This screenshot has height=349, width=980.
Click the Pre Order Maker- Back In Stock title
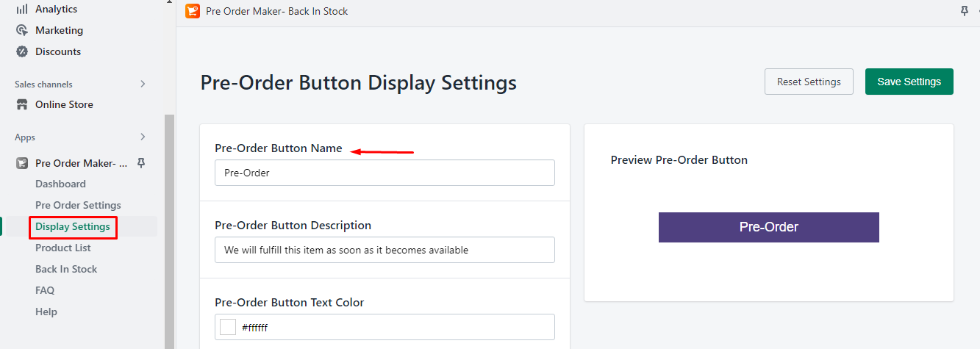[x=277, y=11]
